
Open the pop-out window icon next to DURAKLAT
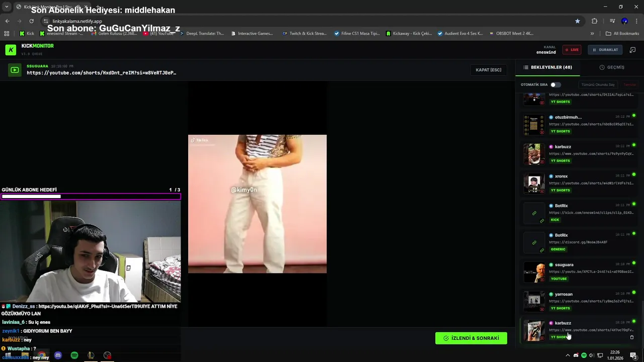tap(632, 50)
